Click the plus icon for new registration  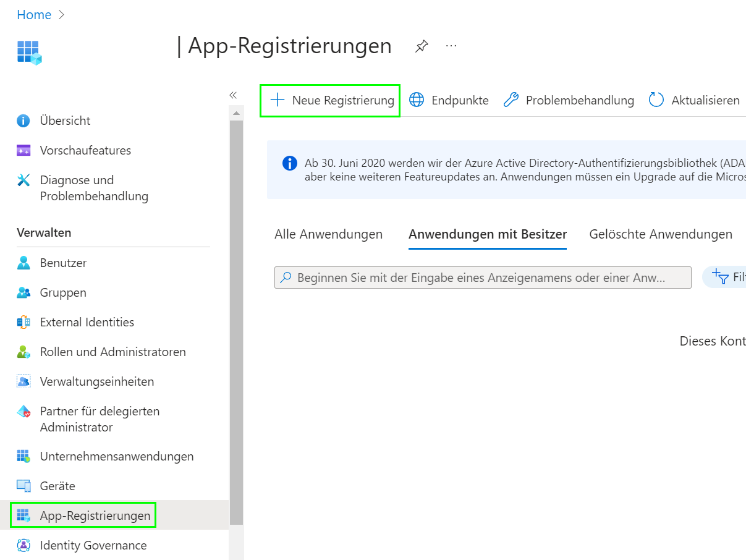pyautogui.click(x=278, y=100)
